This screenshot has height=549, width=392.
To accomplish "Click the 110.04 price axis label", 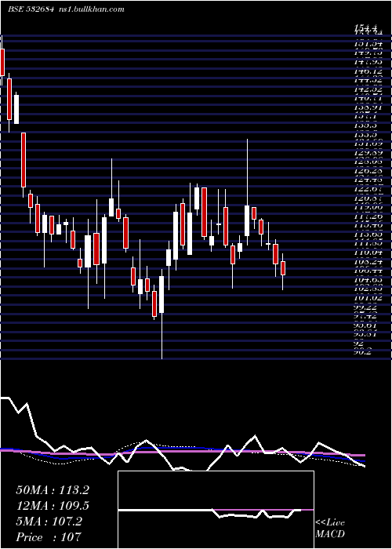I will pyautogui.click(x=367, y=253).
